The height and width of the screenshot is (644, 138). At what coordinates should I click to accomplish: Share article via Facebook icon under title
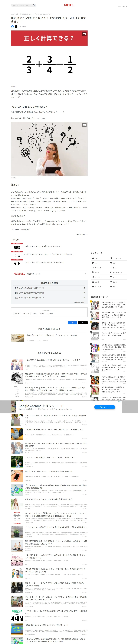(13, 27)
